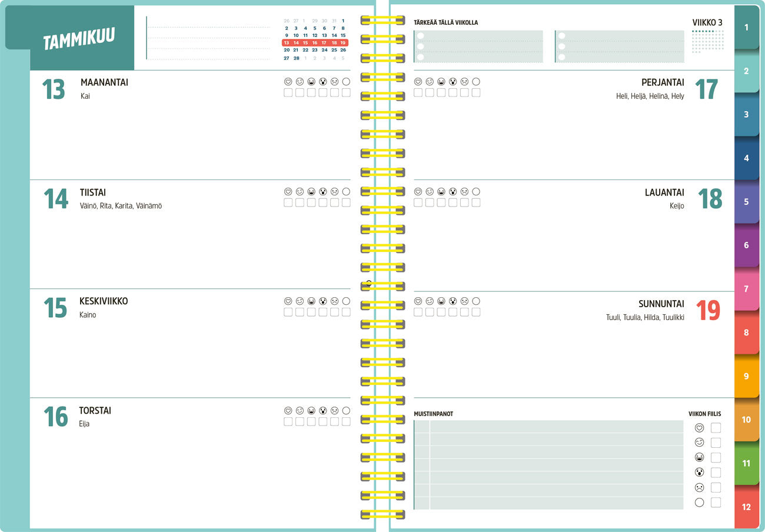Select the surprised emoji for Torstai 16
Viewport: 765px width, 532px height.
pos(323,410)
